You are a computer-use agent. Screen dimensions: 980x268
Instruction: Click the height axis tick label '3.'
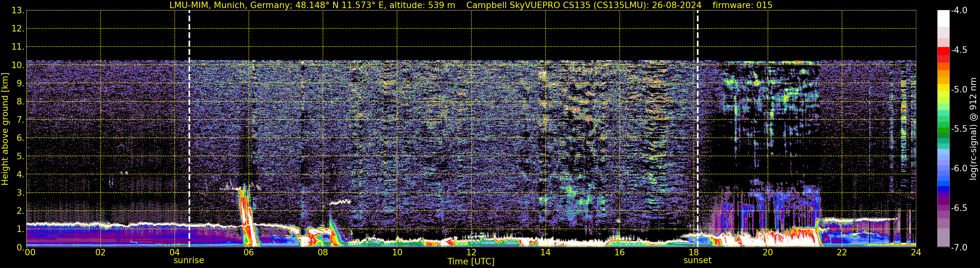20,193
